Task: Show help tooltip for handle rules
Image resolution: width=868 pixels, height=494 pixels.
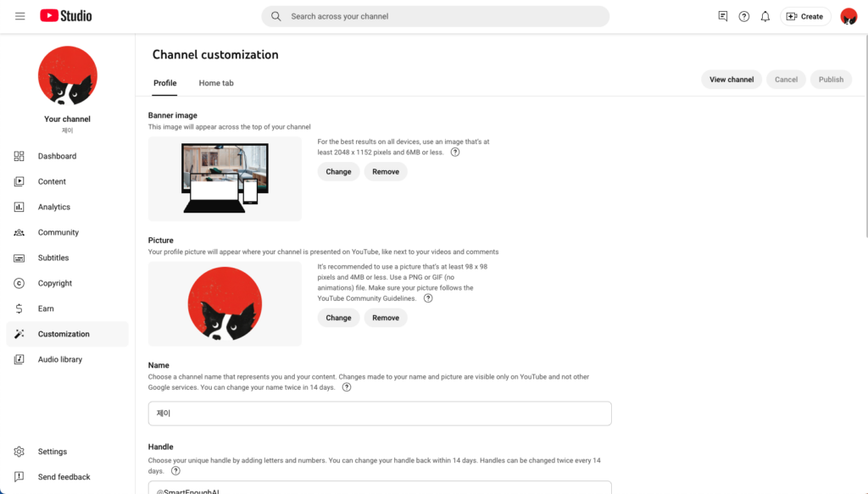Action: pos(175,471)
